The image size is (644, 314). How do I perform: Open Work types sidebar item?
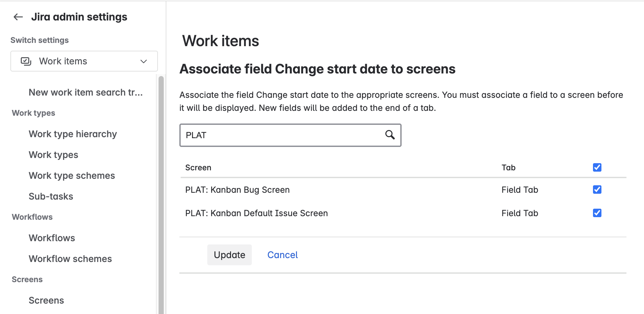pos(53,155)
